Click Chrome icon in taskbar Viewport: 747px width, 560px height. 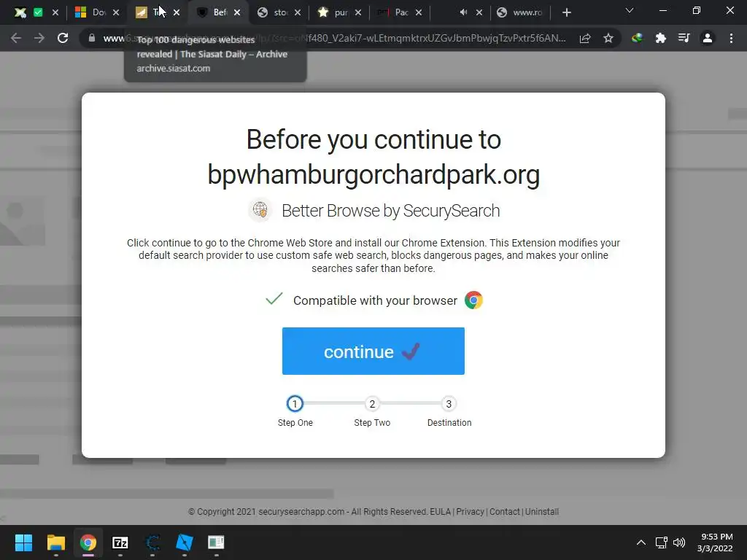[88, 542]
